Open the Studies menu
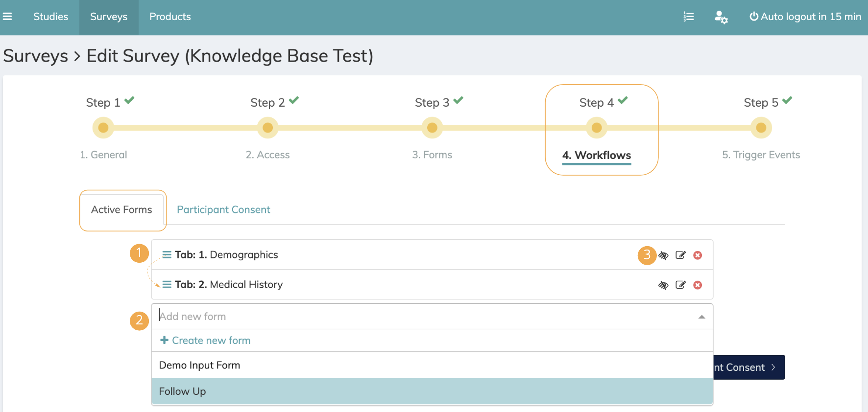The image size is (868, 412). pyautogui.click(x=51, y=17)
